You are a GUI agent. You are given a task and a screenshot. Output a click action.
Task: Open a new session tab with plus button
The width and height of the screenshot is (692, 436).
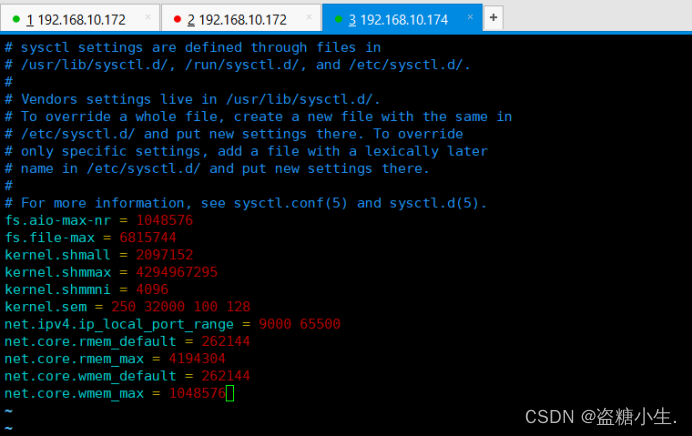[493, 18]
